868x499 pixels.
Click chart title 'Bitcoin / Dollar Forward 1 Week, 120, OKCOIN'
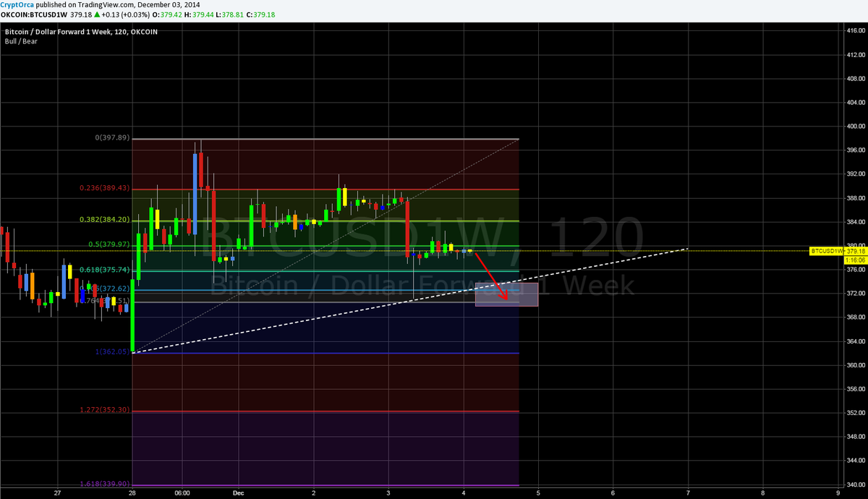click(82, 32)
